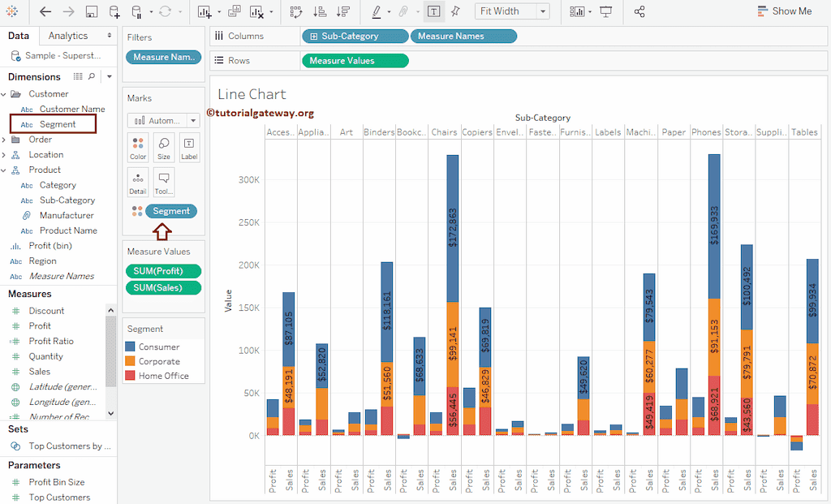
Task: Sort the data ascending using the toolbar icon
Action: (x=321, y=11)
